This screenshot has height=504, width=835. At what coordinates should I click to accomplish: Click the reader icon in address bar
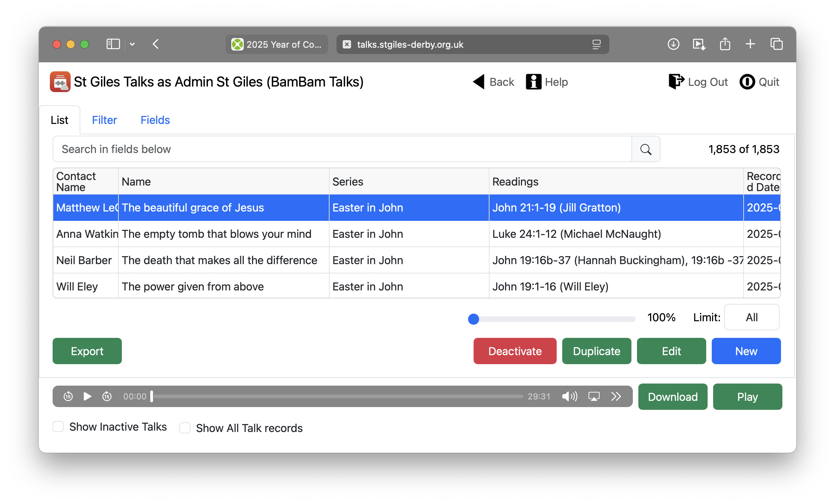596,44
